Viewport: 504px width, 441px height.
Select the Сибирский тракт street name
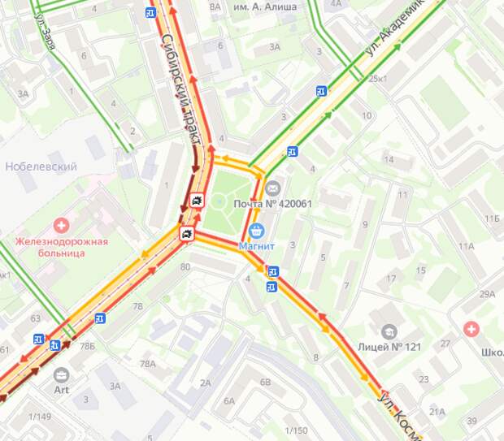point(181,90)
